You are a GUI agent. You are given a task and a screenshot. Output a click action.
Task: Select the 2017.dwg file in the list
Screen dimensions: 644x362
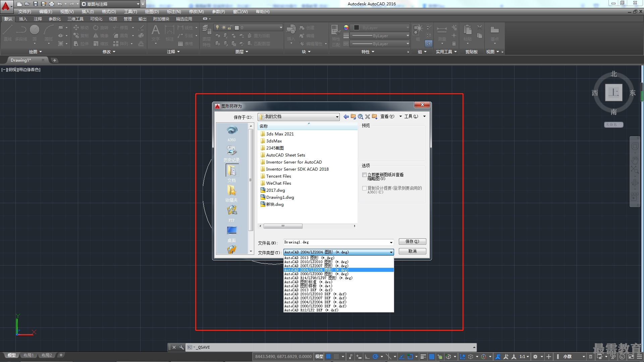click(x=275, y=190)
